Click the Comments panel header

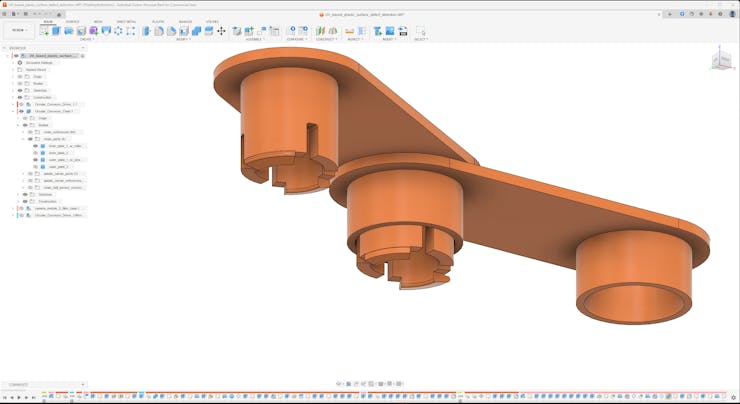click(20, 384)
